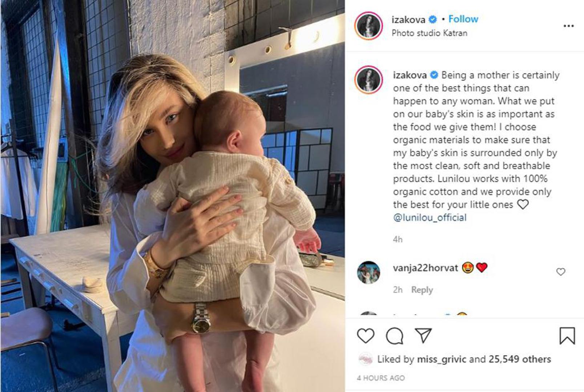Like vanja22horvat's comment
Viewport: 584px width, 392px height.
[561, 271]
